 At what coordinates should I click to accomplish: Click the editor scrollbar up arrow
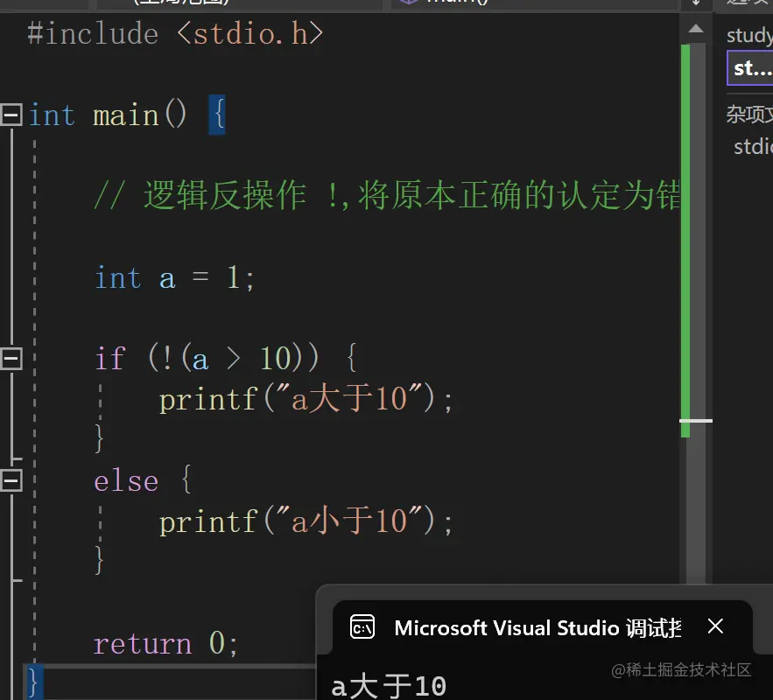tap(696, 29)
